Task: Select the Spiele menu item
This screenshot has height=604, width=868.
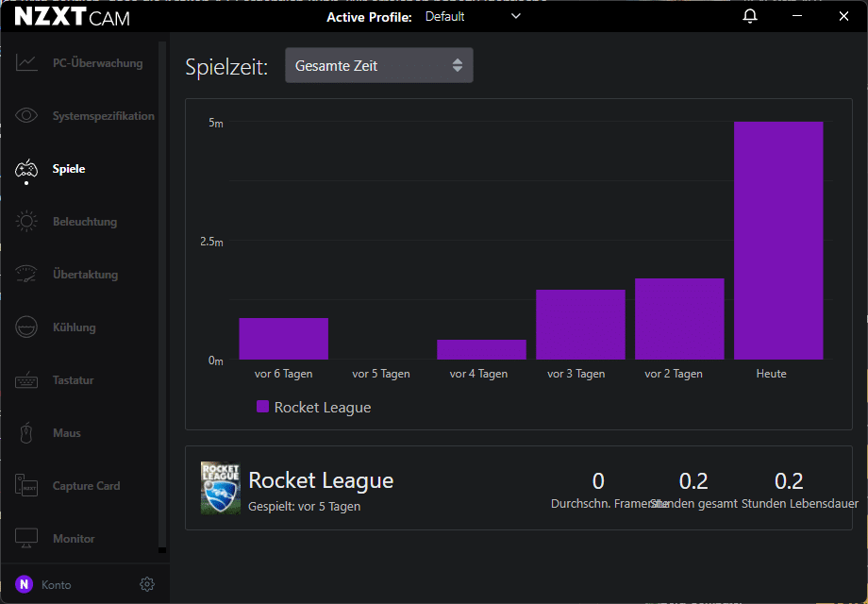Action: tap(69, 169)
